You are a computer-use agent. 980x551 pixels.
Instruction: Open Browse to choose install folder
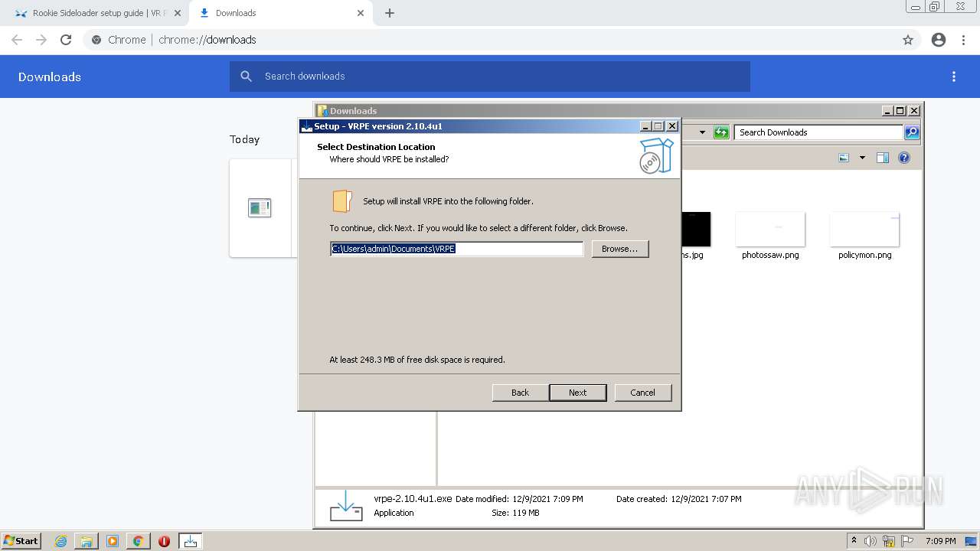click(x=619, y=249)
